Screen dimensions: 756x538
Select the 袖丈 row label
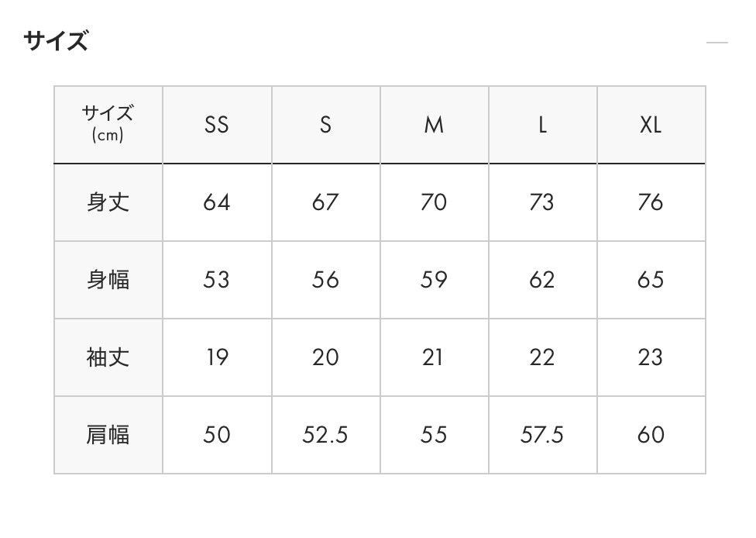tap(108, 357)
